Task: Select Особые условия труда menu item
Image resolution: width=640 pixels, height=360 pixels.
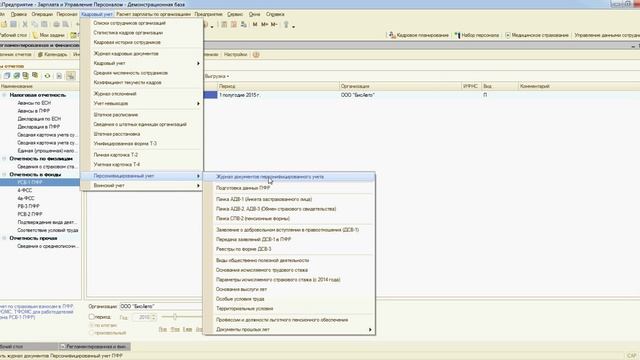Action: click(x=289, y=299)
